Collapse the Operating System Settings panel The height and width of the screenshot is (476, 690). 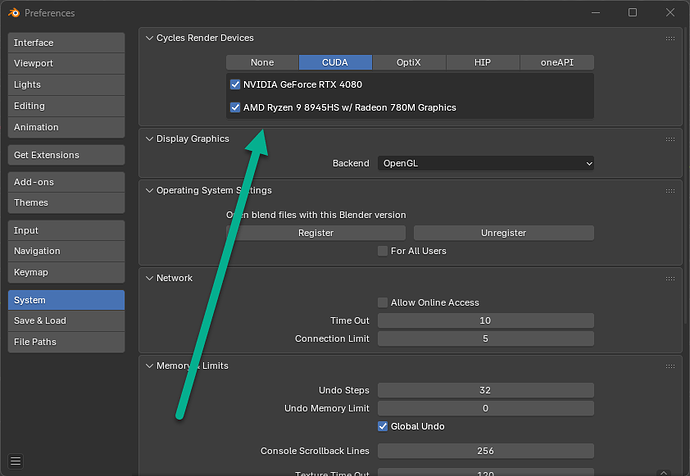point(150,190)
